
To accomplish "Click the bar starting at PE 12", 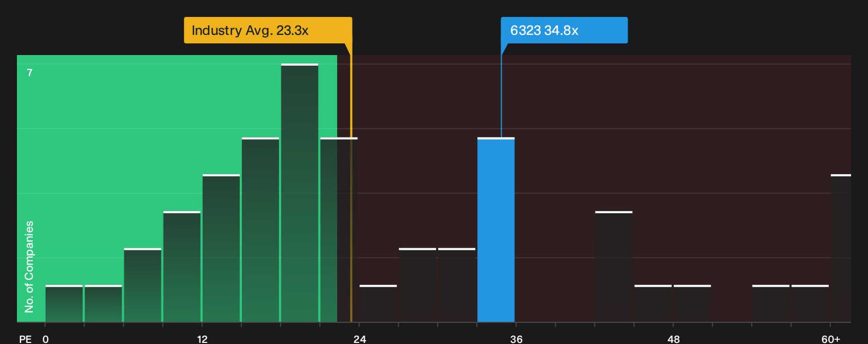I will point(221,248).
